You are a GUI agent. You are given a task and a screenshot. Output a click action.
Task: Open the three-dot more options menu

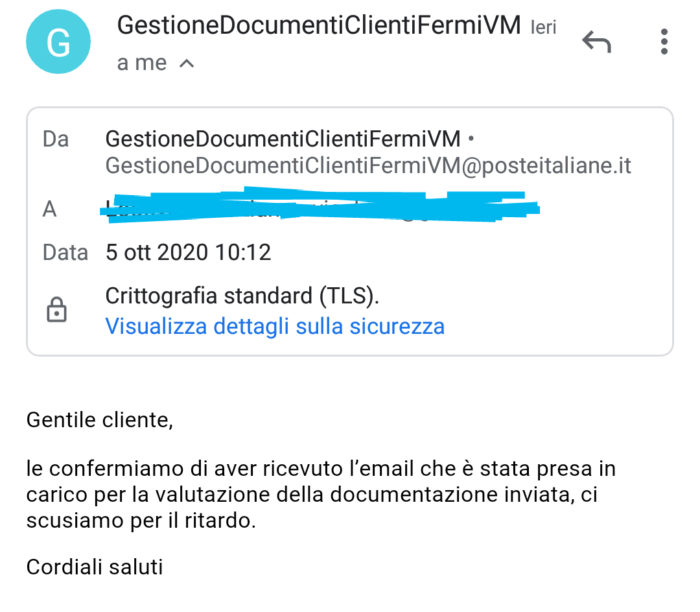point(663,42)
